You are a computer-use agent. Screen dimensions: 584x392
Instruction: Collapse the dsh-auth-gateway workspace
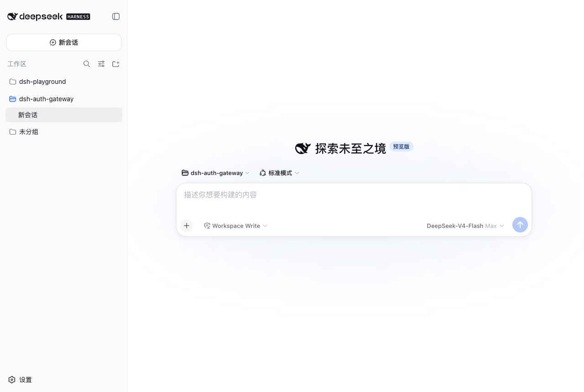pyautogui.click(x=64, y=99)
